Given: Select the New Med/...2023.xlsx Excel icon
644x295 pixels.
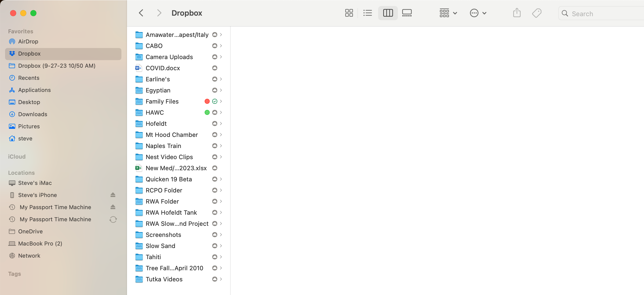Looking at the screenshot, I should (138, 168).
